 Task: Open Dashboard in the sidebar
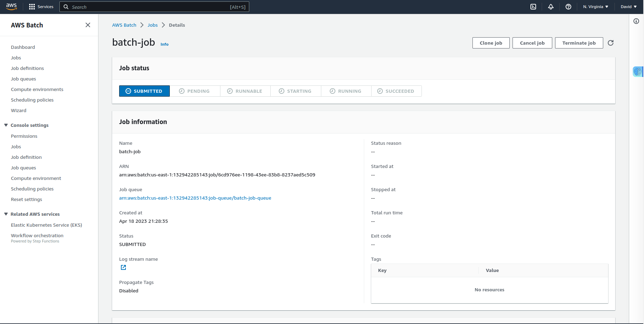tap(23, 47)
